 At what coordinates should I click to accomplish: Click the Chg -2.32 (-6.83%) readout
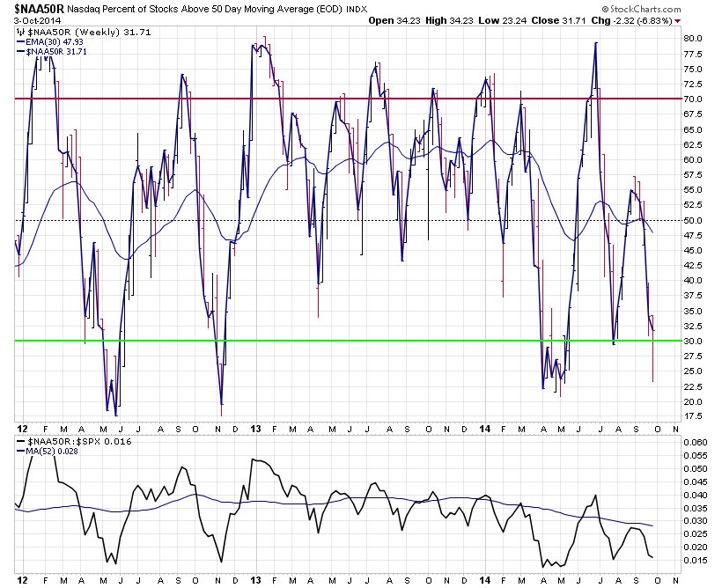(x=631, y=21)
